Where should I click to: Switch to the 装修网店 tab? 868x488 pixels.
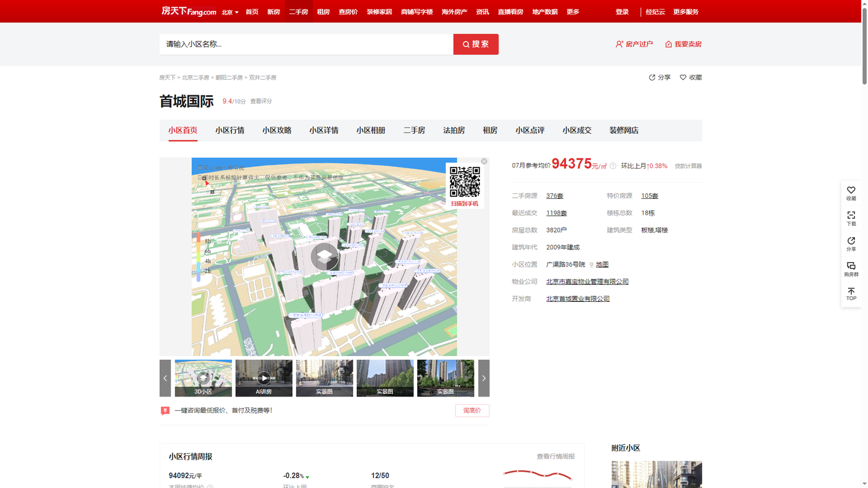[624, 130]
